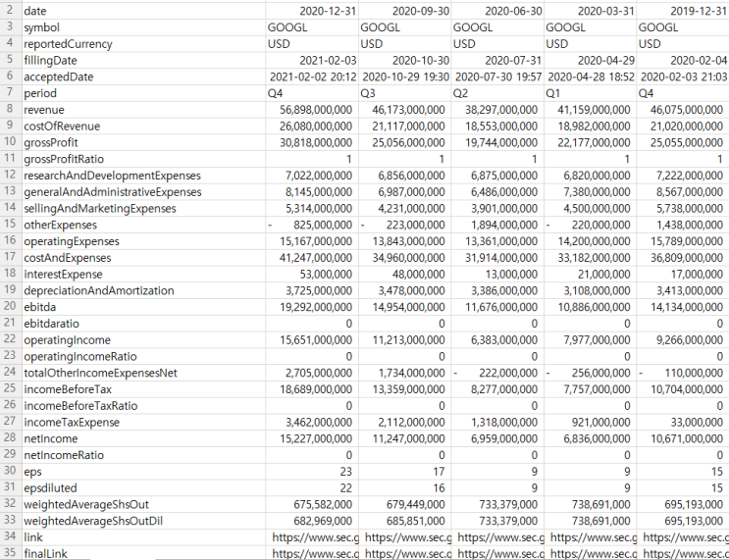The width and height of the screenshot is (729, 560).
Task: Click the interestExpense value 53,000,000
Action: pos(312,275)
